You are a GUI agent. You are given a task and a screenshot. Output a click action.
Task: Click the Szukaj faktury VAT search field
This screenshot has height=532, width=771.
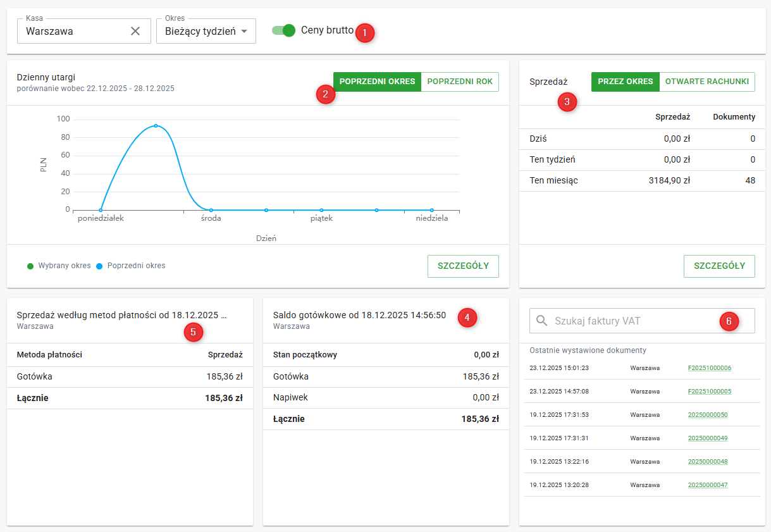click(x=632, y=321)
